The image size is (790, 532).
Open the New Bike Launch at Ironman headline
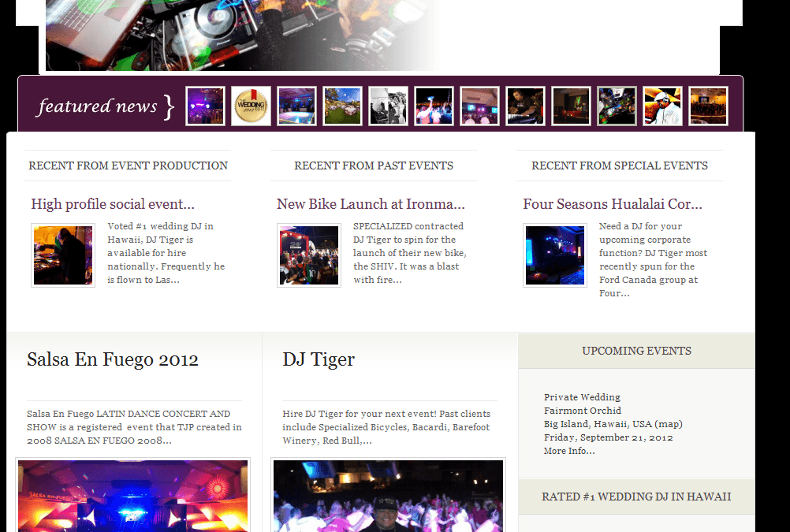(x=371, y=204)
